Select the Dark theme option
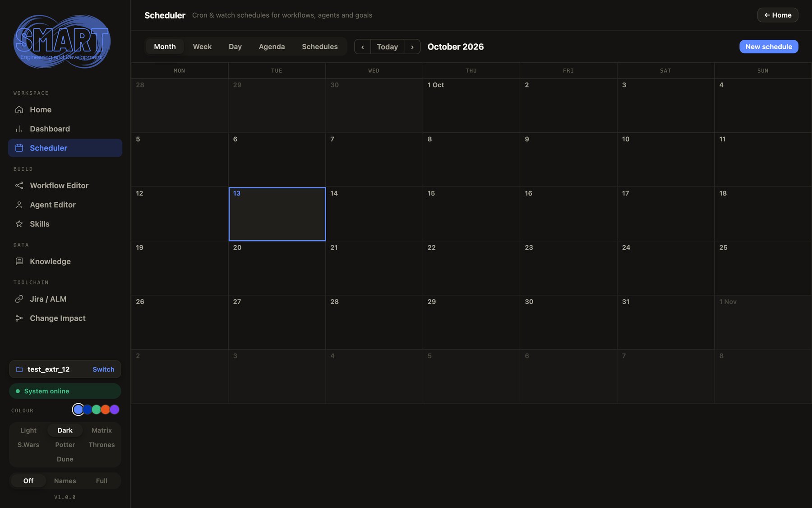The image size is (812, 508). (x=65, y=430)
